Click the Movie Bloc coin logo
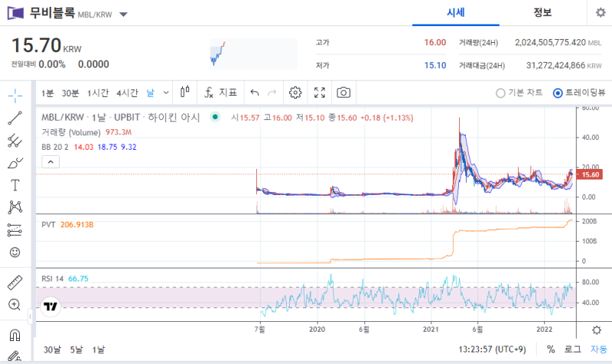Image resolution: width=612 pixels, height=364 pixels. [15, 13]
